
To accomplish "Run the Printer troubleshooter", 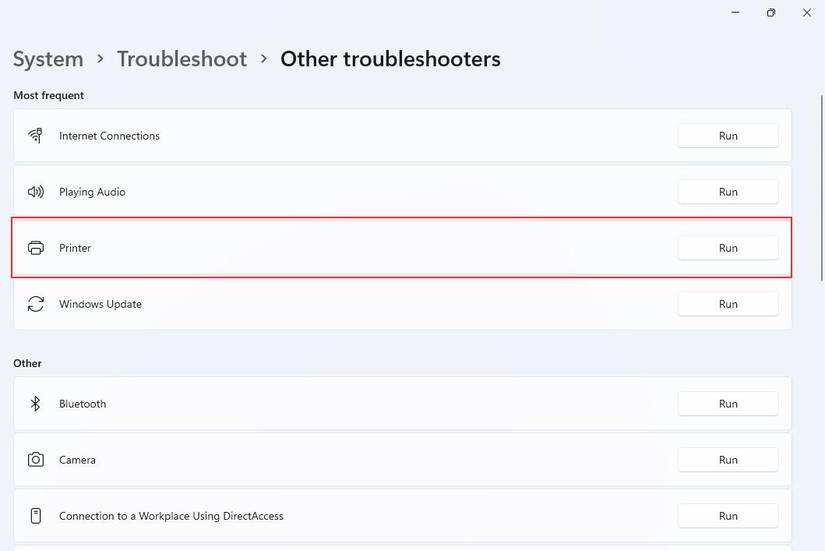I will click(x=728, y=248).
